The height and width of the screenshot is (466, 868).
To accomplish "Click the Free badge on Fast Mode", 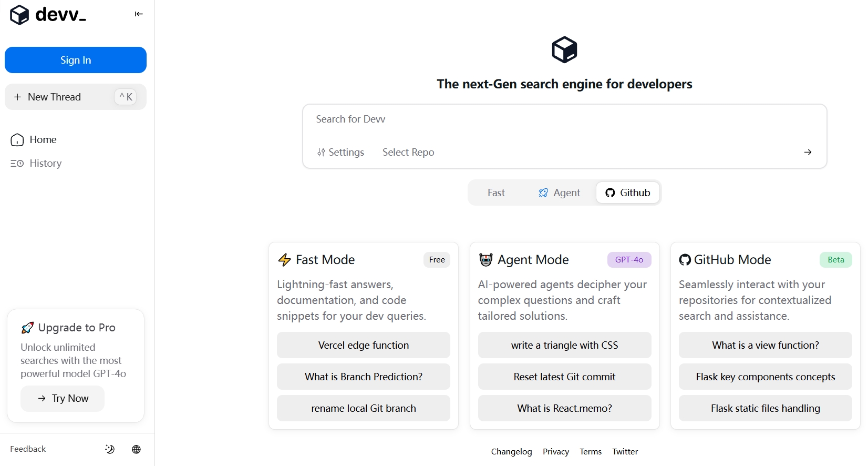I will pos(437,260).
